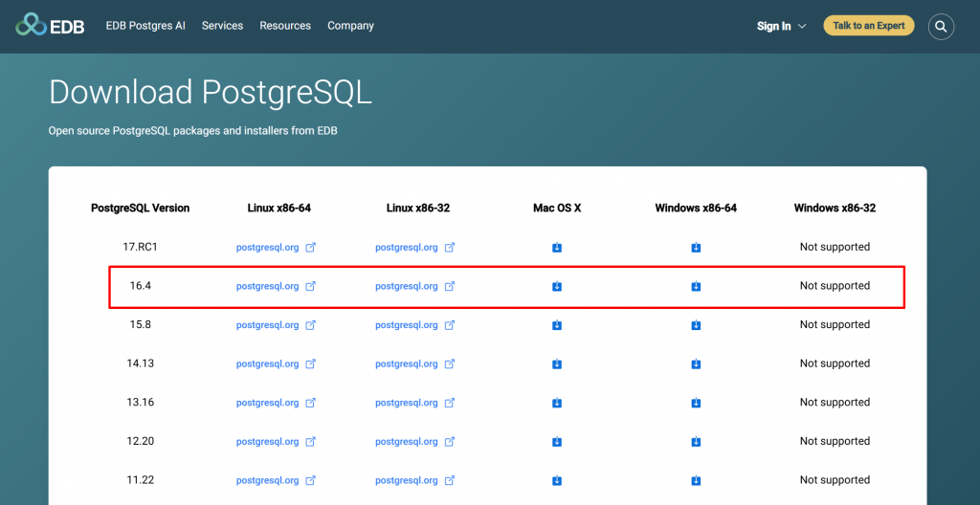Viewport: 980px width, 505px height.
Task: Download PostgreSQL 11.22 for Mac OS X
Action: click(x=557, y=481)
